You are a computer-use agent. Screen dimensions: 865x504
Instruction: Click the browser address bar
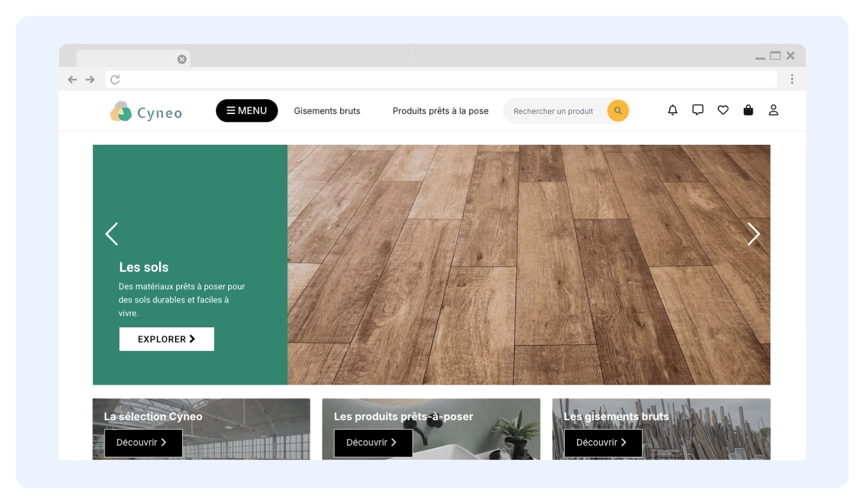pyautogui.click(x=440, y=79)
